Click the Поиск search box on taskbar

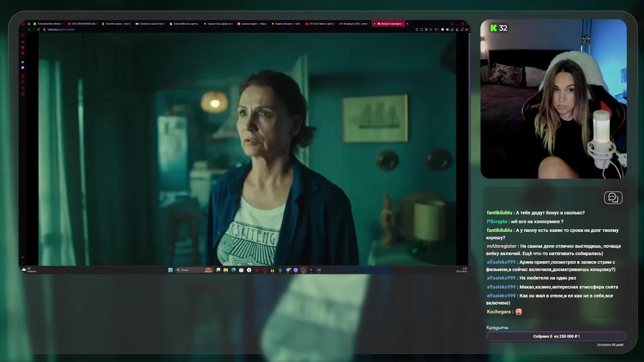tap(194, 270)
